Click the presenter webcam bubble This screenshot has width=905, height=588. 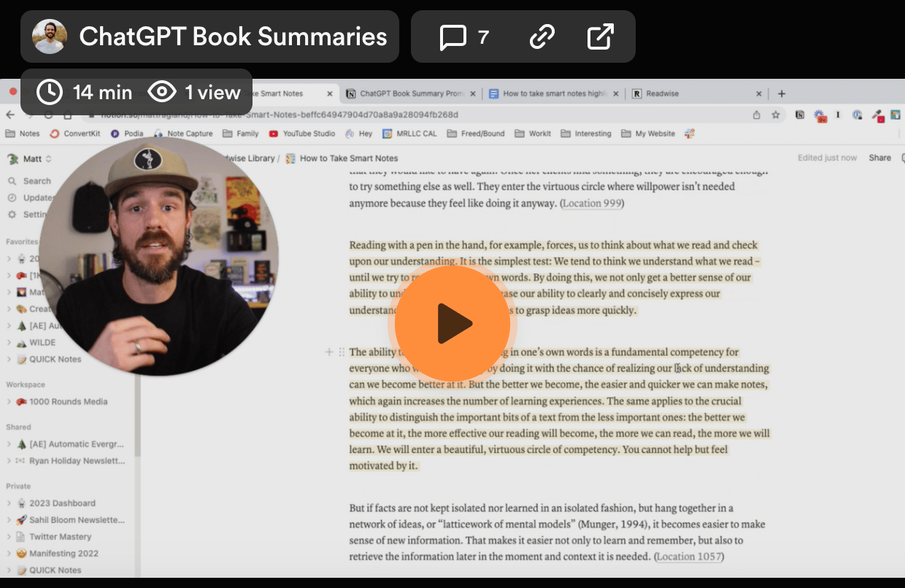pyautogui.click(x=160, y=257)
